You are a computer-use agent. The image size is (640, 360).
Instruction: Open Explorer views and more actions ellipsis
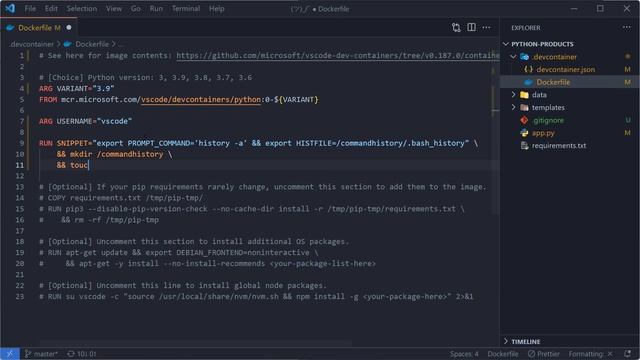(627, 27)
